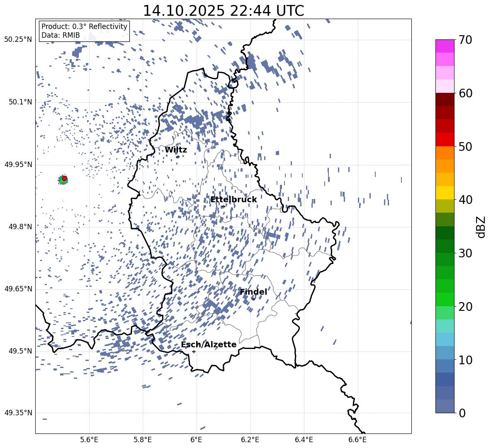Click the magenta top colorbar segment
This screenshot has height=448, width=491.
click(x=445, y=46)
